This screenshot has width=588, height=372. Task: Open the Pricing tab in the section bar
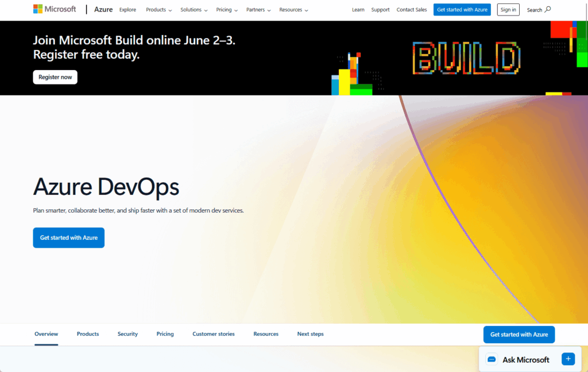click(165, 334)
